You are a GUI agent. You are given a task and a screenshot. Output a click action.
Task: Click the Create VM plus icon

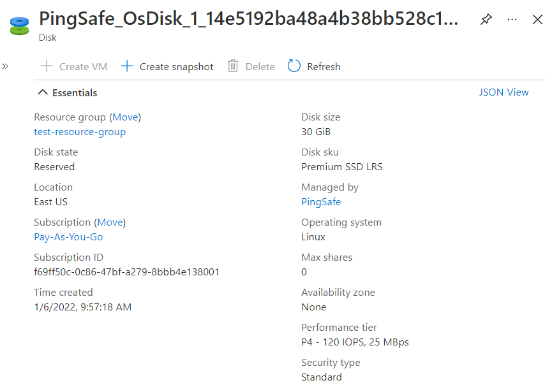coord(47,66)
